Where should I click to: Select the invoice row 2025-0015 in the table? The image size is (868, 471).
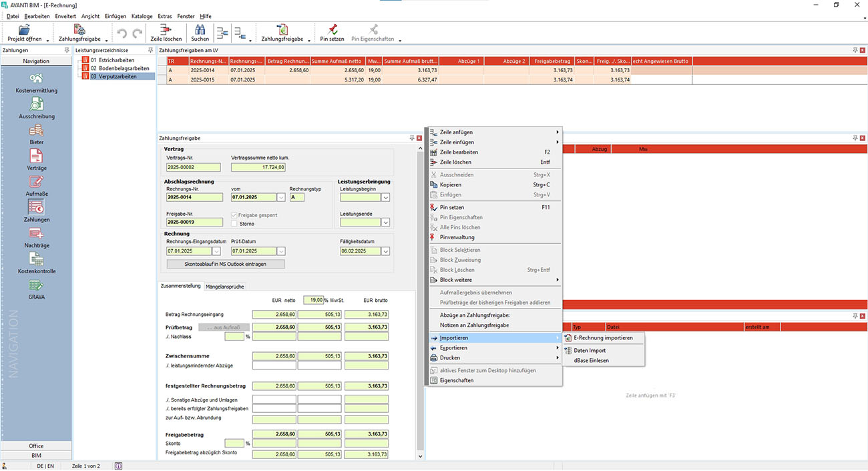point(202,80)
